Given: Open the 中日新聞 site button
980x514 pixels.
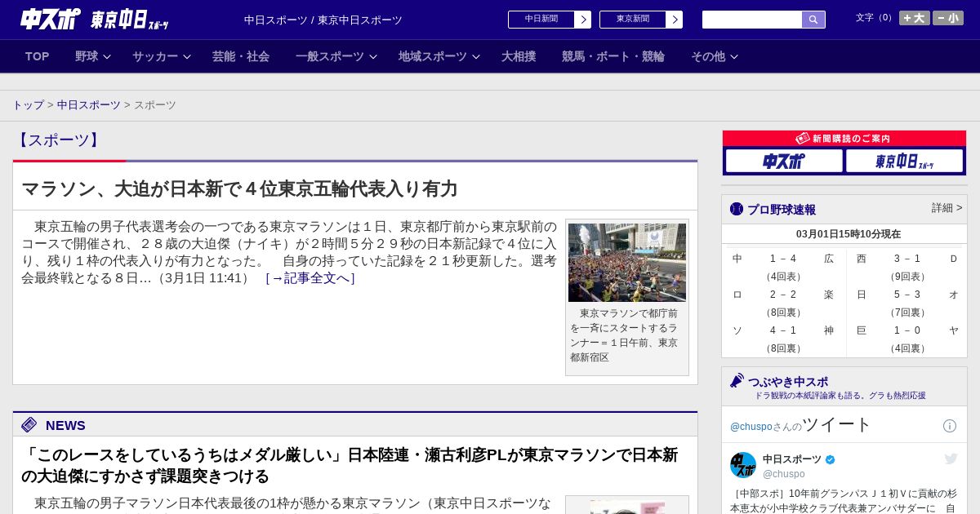Looking at the screenshot, I should tap(541, 20).
